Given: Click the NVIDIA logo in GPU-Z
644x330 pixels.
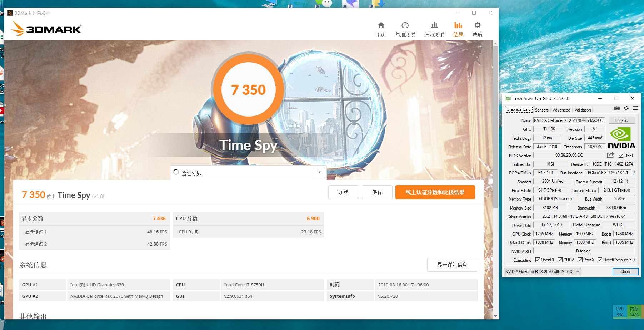Looking at the screenshot, I should (621, 138).
